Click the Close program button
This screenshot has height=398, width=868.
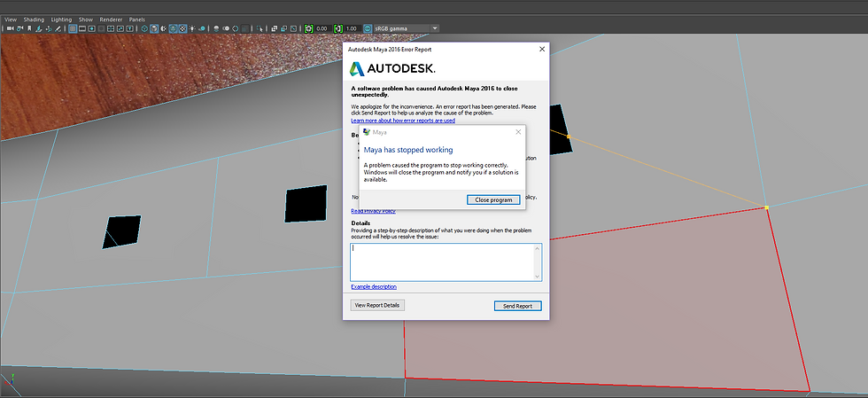[493, 199]
